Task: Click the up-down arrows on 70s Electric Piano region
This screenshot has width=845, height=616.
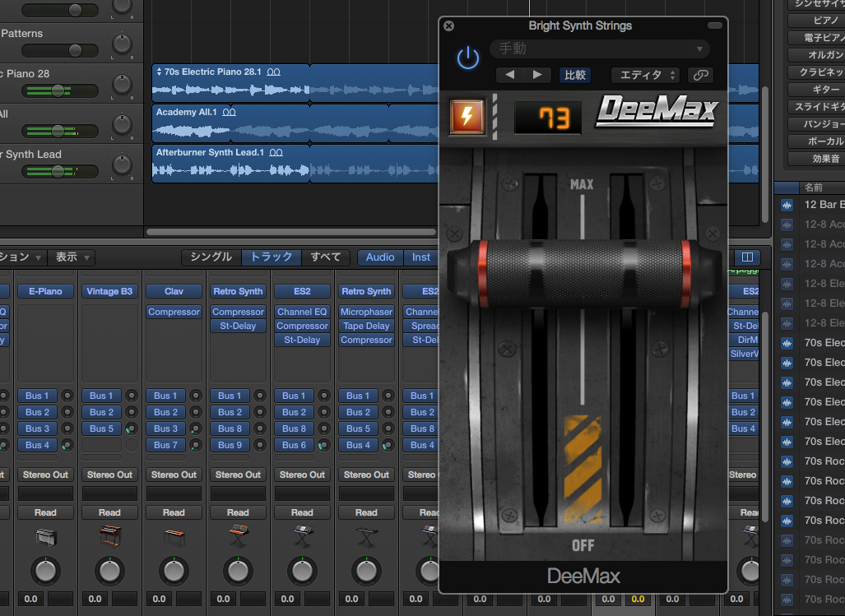Action: [x=159, y=72]
